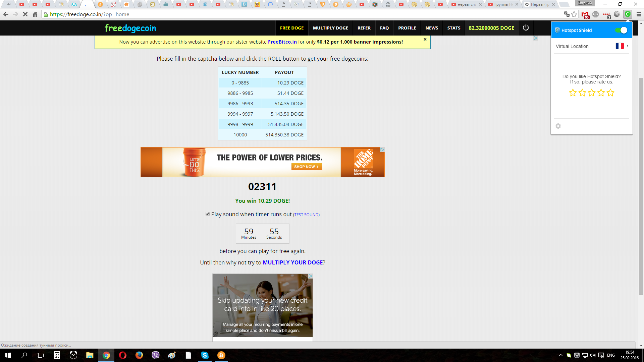The image size is (644, 362).
Task: Switch to the Нервы Wikipedia tab
Action: 539,4
